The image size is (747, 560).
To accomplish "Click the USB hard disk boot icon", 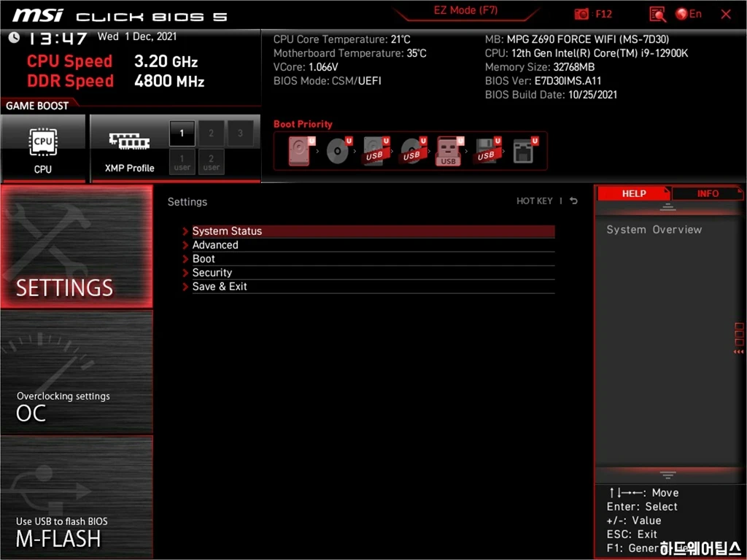I will point(376,151).
